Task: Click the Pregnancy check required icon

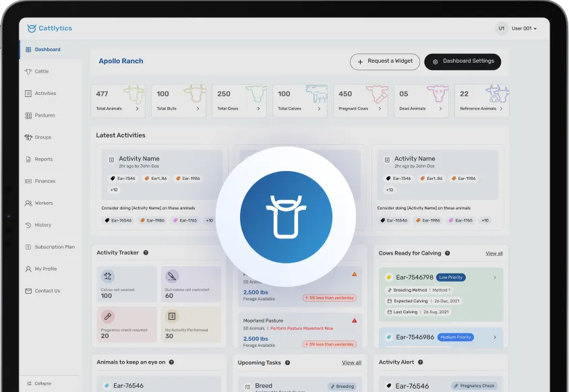Action: tap(108, 316)
